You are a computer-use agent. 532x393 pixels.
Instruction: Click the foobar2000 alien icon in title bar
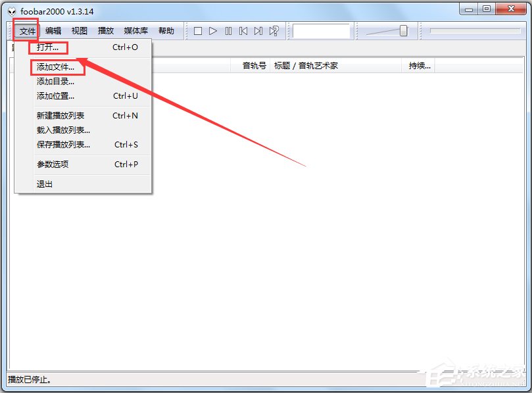pyautogui.click(x=12, y=12)
